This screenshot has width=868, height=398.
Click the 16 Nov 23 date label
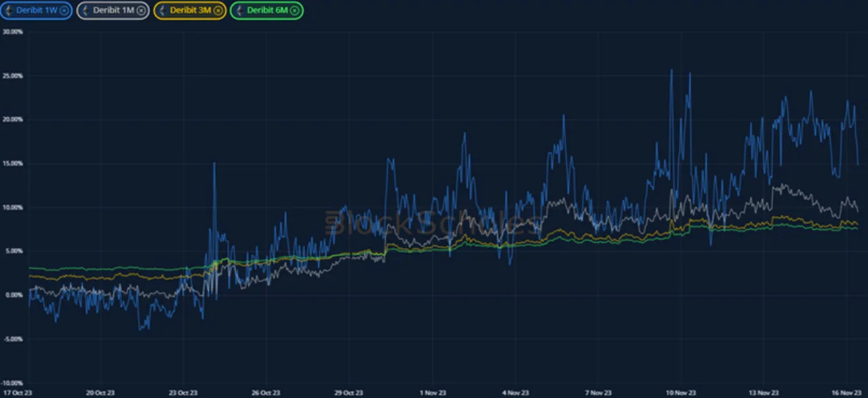tap(847, 393)
